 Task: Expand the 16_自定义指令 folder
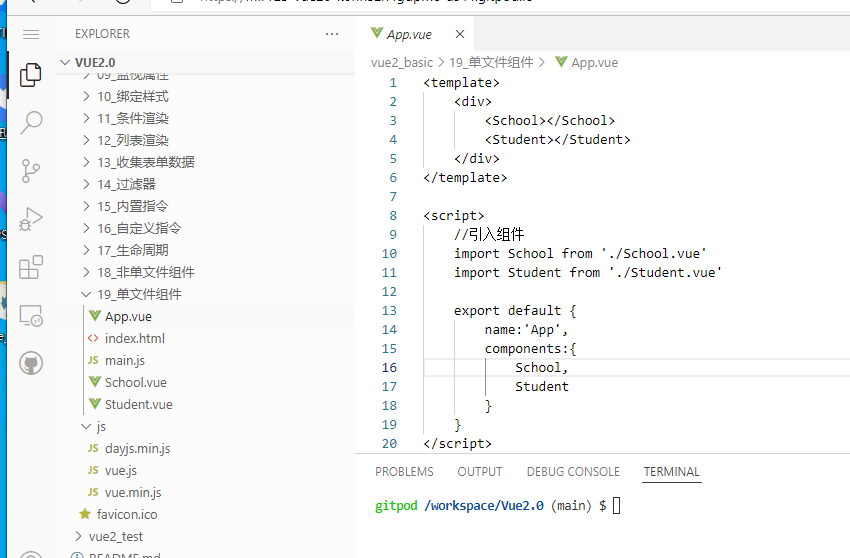[x=86, y=228]
